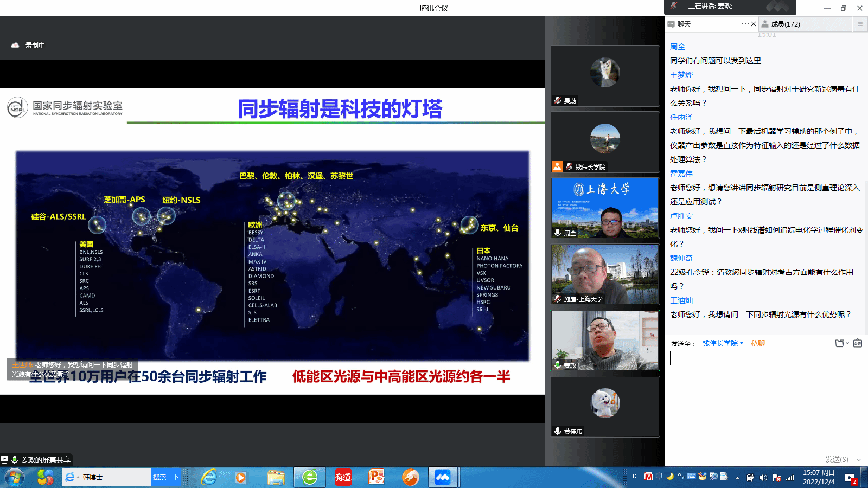This screenshot has height=488, width=868.
Task: Open the ··· menu in the chat panel
Action: (744, 24)
